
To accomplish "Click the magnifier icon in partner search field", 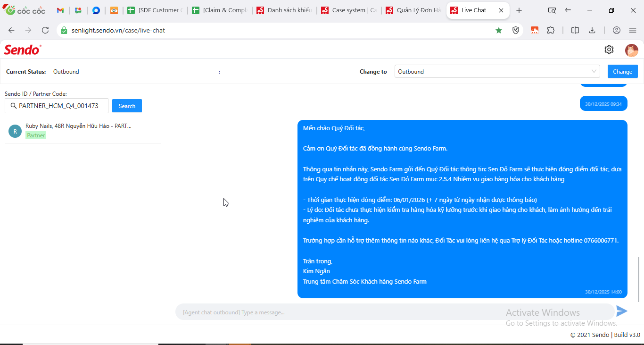I will pos(13,106).
